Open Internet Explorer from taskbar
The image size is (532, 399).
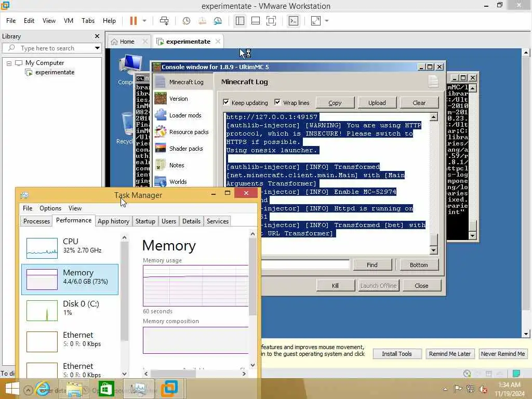(43, 389)
